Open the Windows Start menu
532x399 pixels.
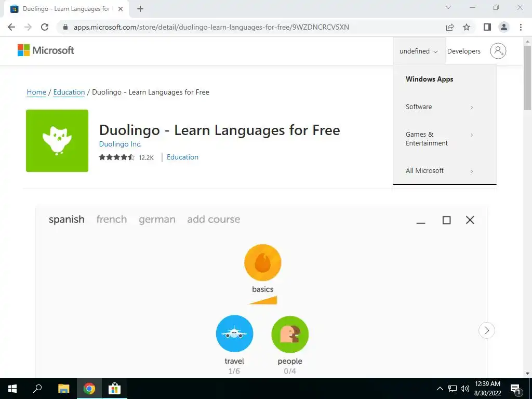(12, 389)
